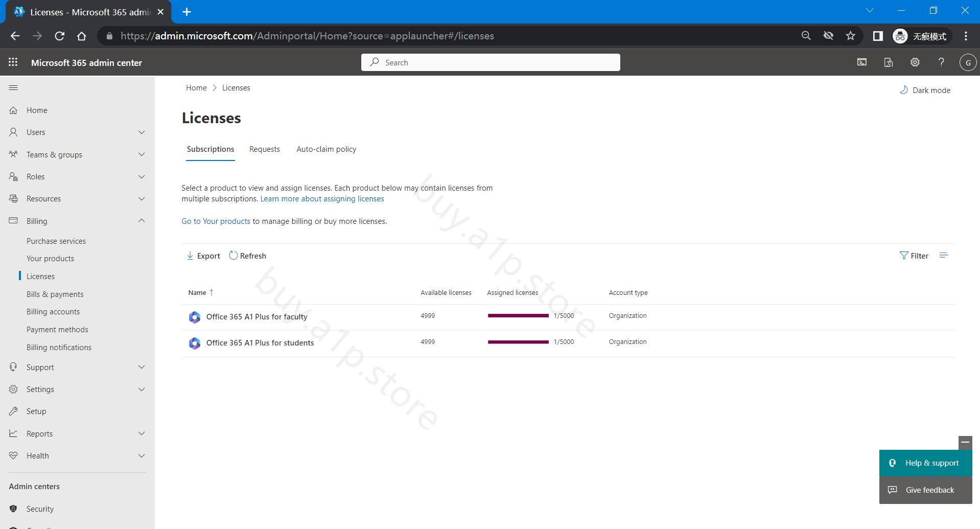Click the faculty assigned licenses progress bar
The height and width of the screenshot is (529, 980).
[x=518, y=316]
